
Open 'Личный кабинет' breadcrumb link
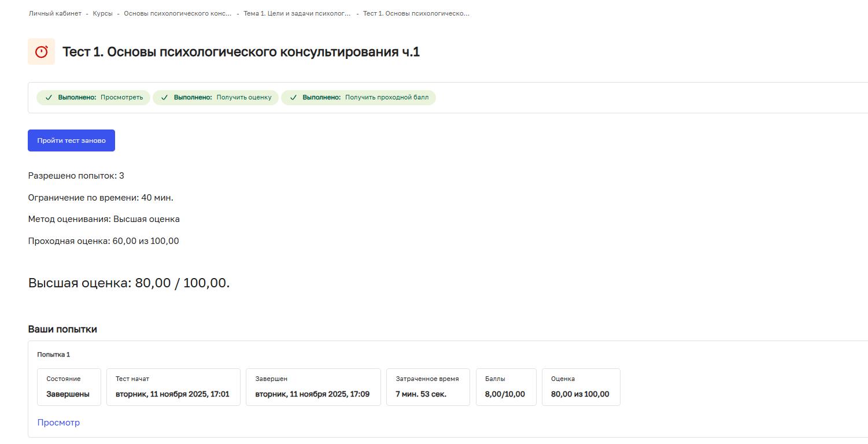click(x=55, y=13)
